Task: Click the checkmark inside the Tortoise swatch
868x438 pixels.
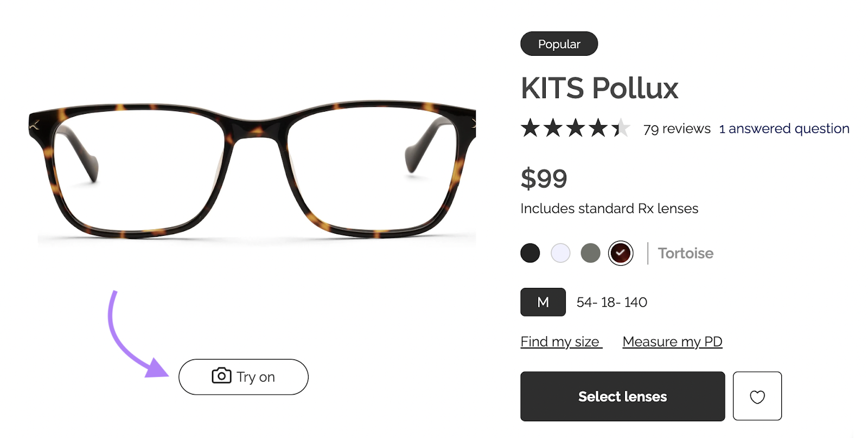Action: (621, 253)
